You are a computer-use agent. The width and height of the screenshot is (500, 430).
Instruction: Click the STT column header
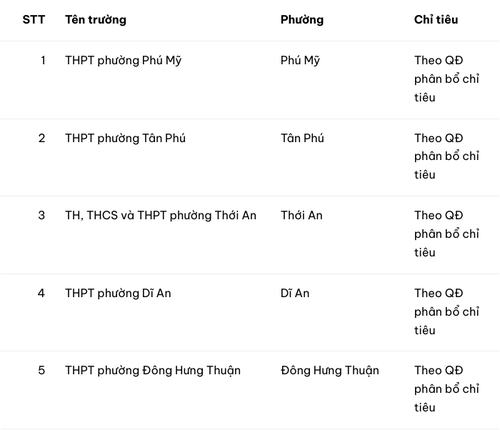point(34,20)
